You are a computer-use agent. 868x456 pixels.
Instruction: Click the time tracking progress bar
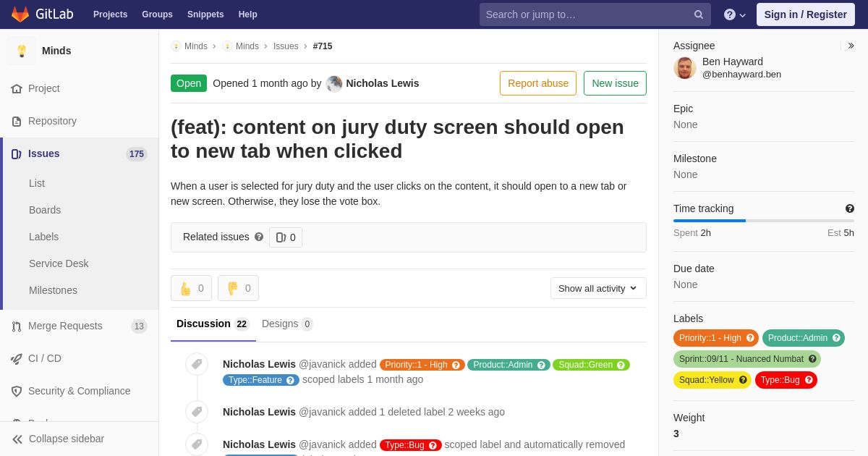click(x=764, y=221)
